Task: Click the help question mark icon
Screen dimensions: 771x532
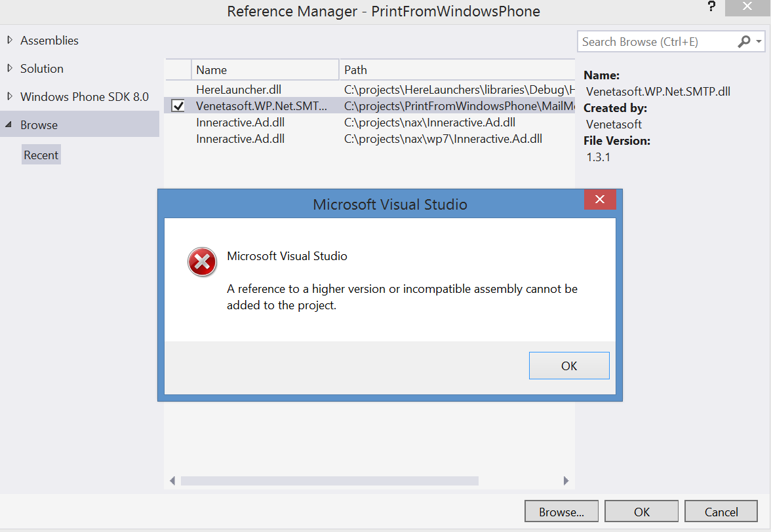Action: (711, 7)
